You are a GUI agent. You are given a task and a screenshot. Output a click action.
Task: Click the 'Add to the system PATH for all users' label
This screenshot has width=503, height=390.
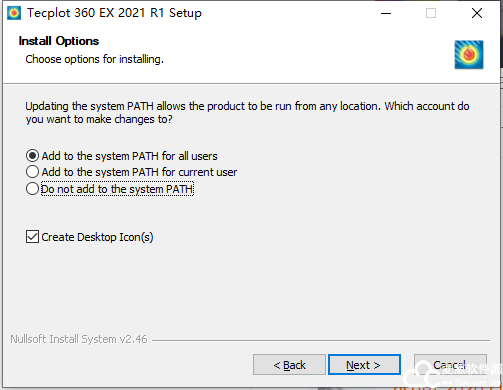click(x=129, y=156)
